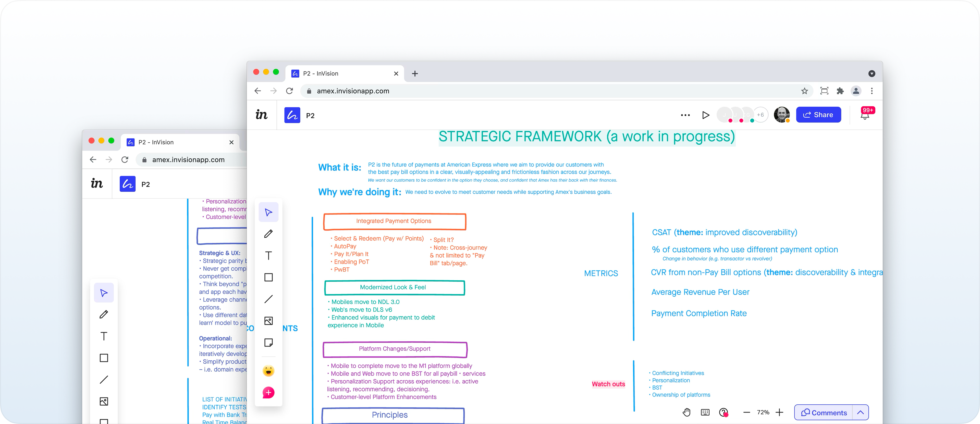Click the InVision 'in' logo in front window
Screen dimensions: 980x424
coord(261,115)
